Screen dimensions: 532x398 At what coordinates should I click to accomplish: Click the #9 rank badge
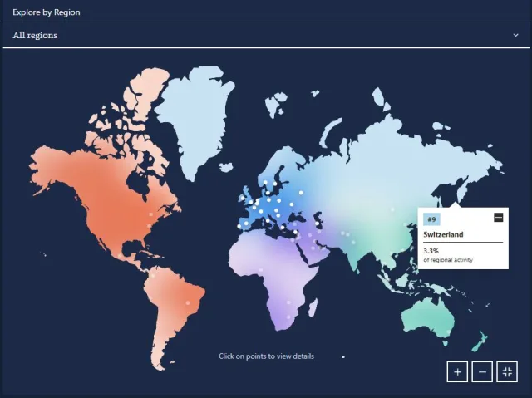431,219
